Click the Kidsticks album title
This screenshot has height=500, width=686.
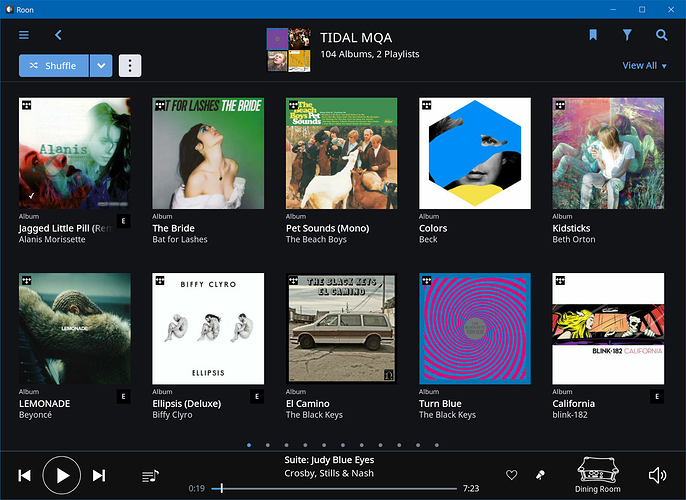(x=571, y=228)
